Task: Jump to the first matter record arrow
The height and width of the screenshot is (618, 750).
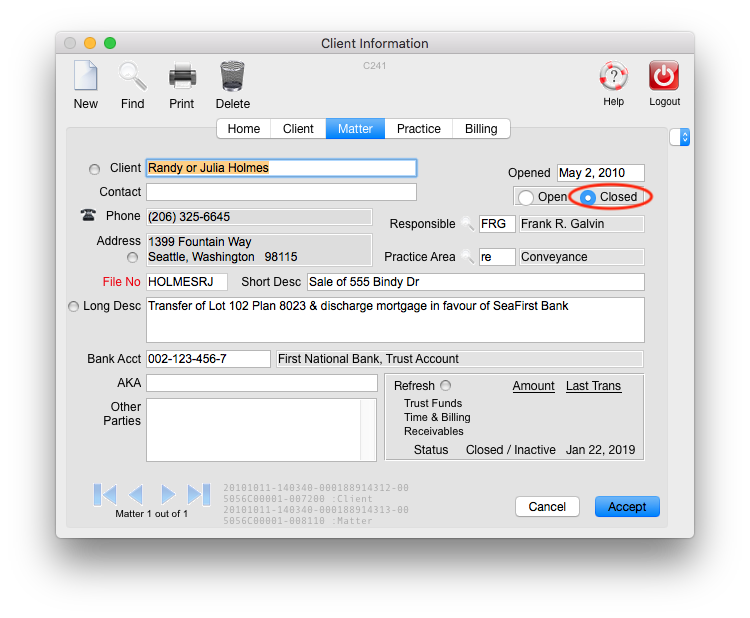Action: pyautogui.click(x=105, y=494)
